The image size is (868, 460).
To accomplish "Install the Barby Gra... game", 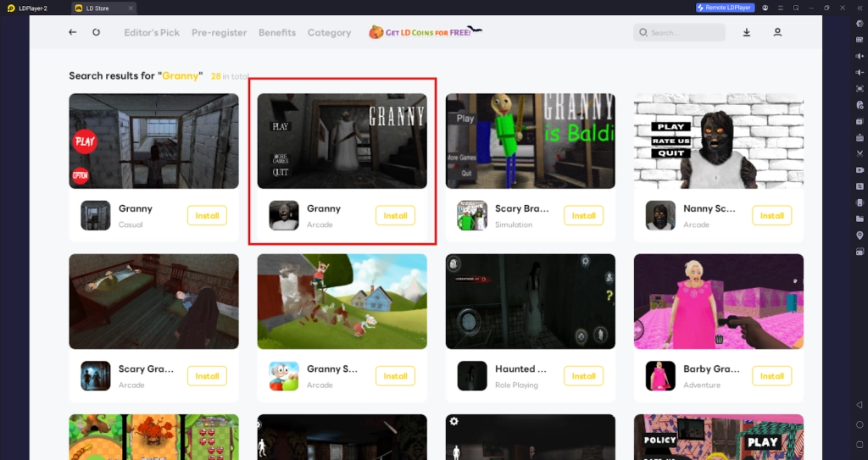I will click(771, 376).
